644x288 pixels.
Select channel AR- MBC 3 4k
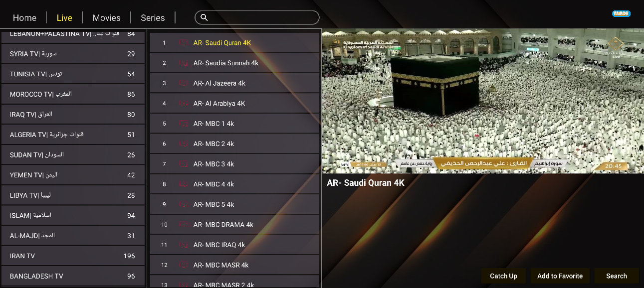pos(234,164)
